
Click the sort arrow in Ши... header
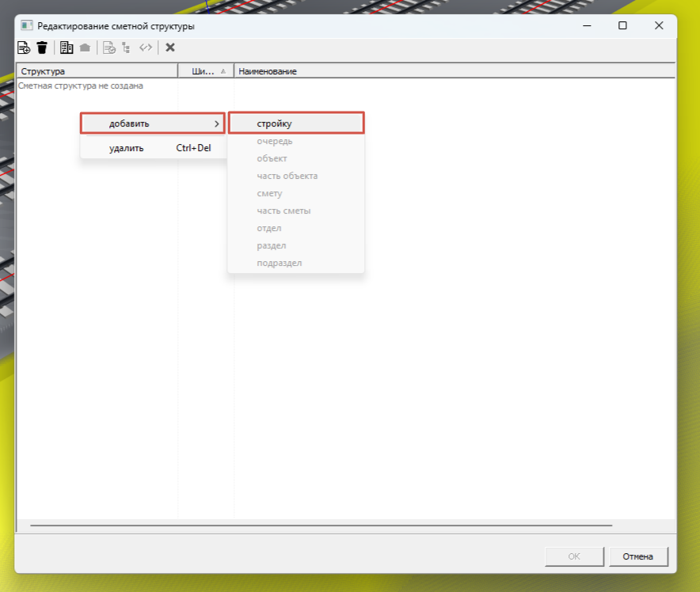pyautogui.click(x=223, y=71)
